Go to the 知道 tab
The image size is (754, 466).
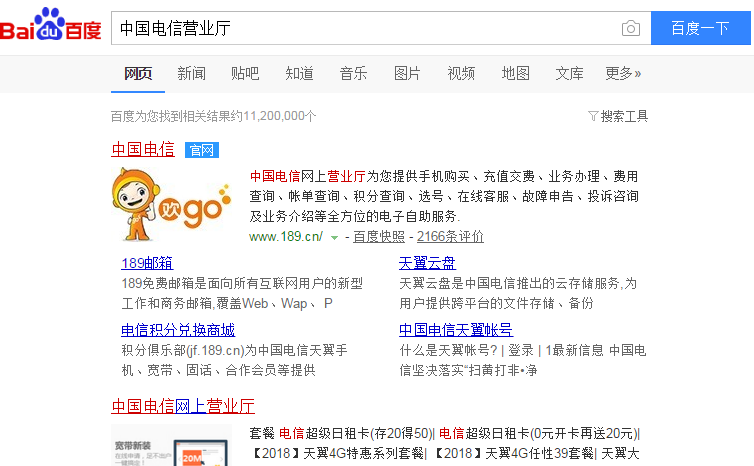[x=299, y=74]
